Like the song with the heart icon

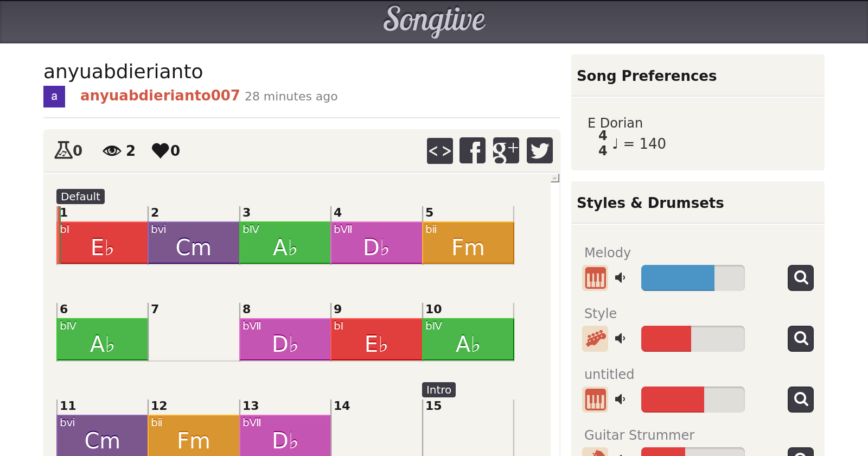pos(160,150)
